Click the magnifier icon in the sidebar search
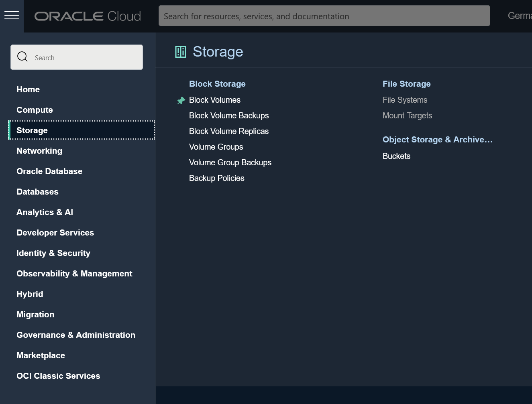Screen dimensions: 532x404 pyautogui.click(x=22, y=57)
